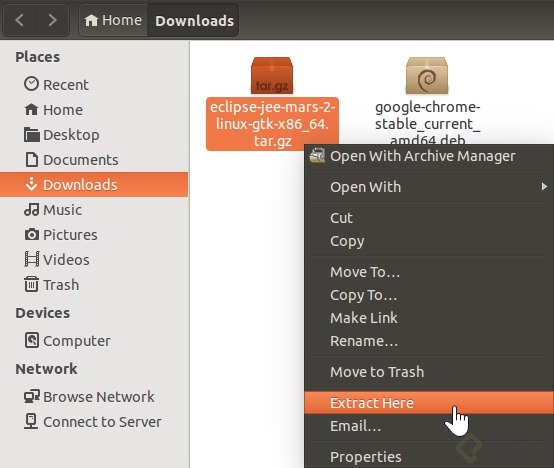Click the Archive Manager icon in menu
554x468 pixels.
(x=317, y=155)
